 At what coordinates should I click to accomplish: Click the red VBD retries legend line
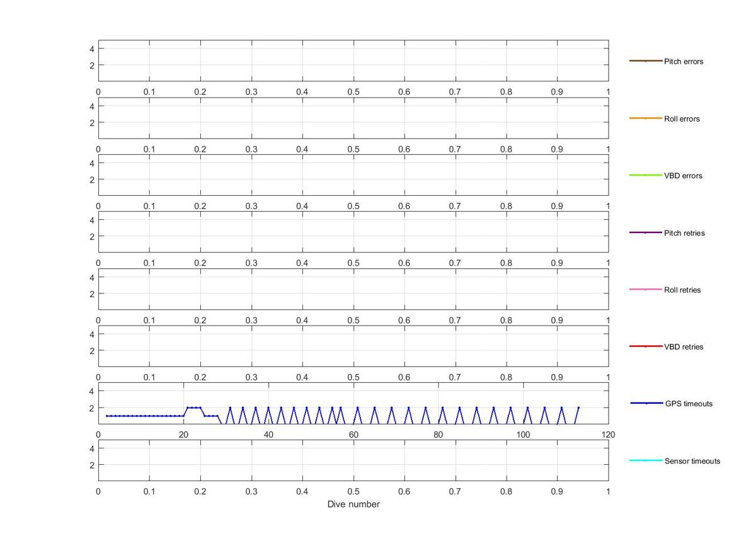tap(646, 346)
